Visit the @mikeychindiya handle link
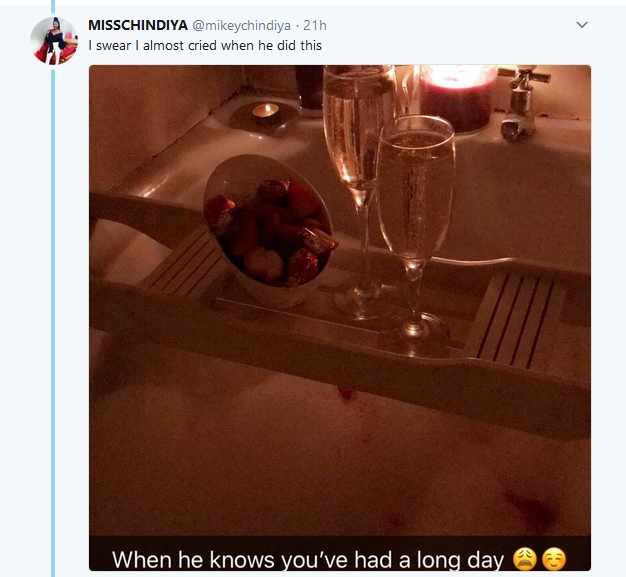 point(242,26)
